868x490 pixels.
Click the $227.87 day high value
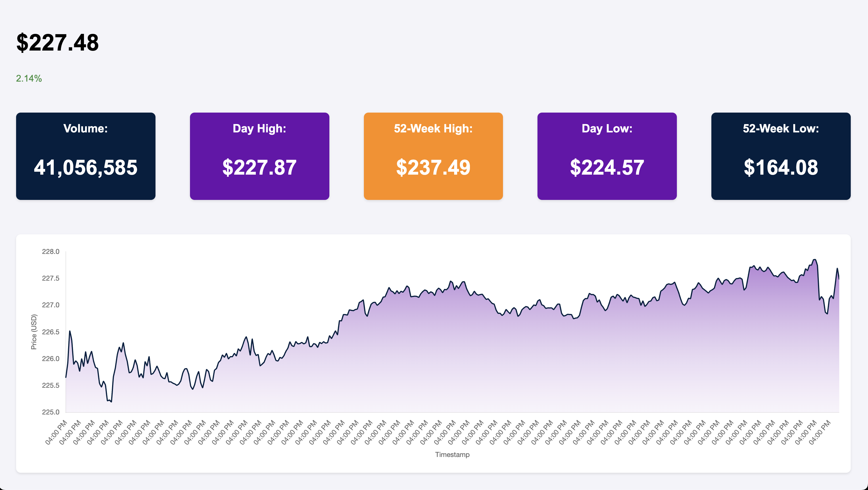pyautogui.click(x=260, y=167)
